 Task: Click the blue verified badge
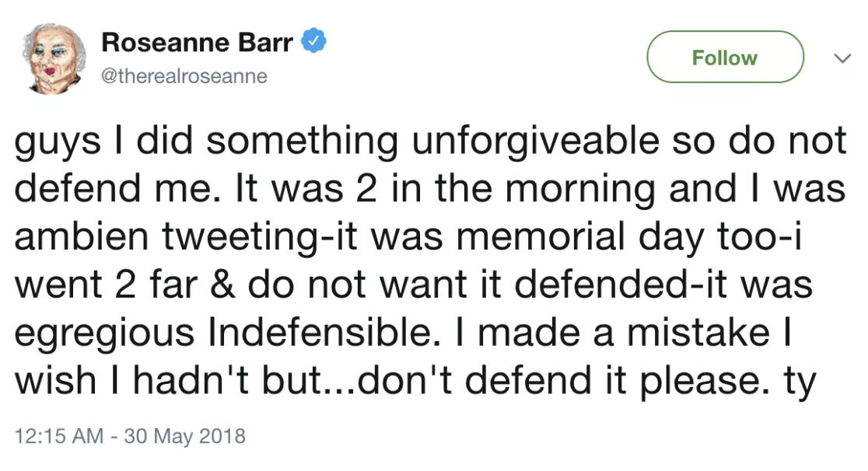click(313, 42)
